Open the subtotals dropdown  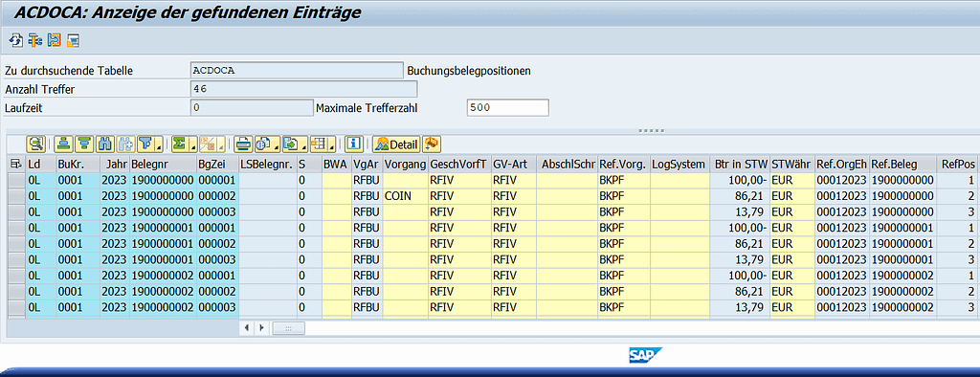tap(212, 144)
